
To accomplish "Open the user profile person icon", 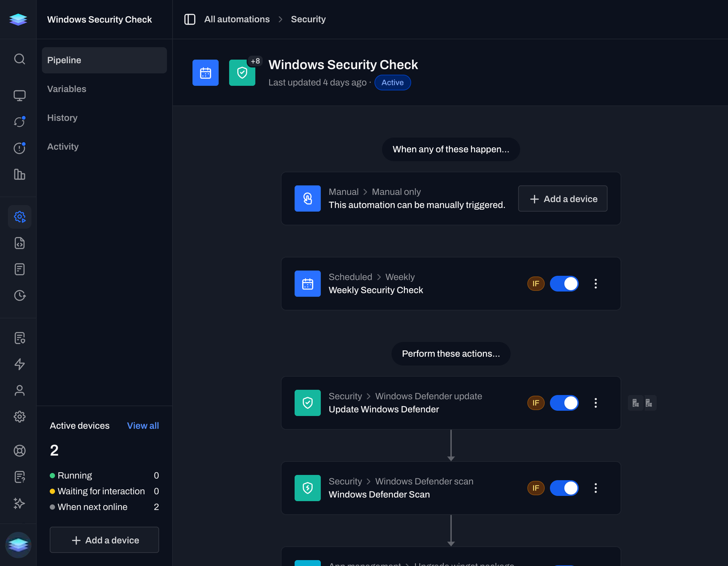I will (x=19, y=390).
